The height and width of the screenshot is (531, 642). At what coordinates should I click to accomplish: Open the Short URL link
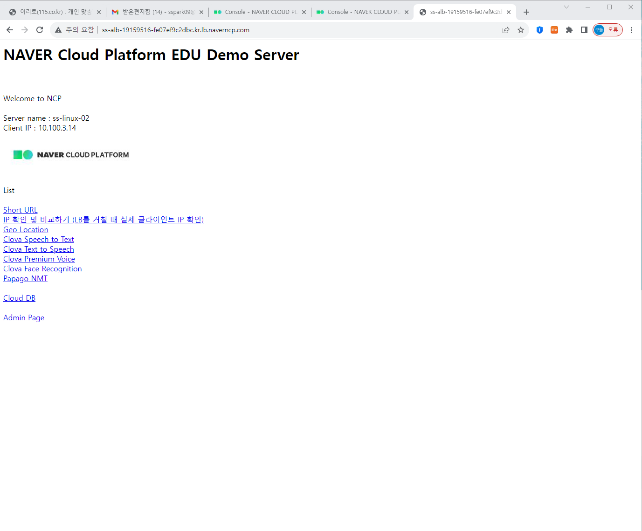[20, 210]
